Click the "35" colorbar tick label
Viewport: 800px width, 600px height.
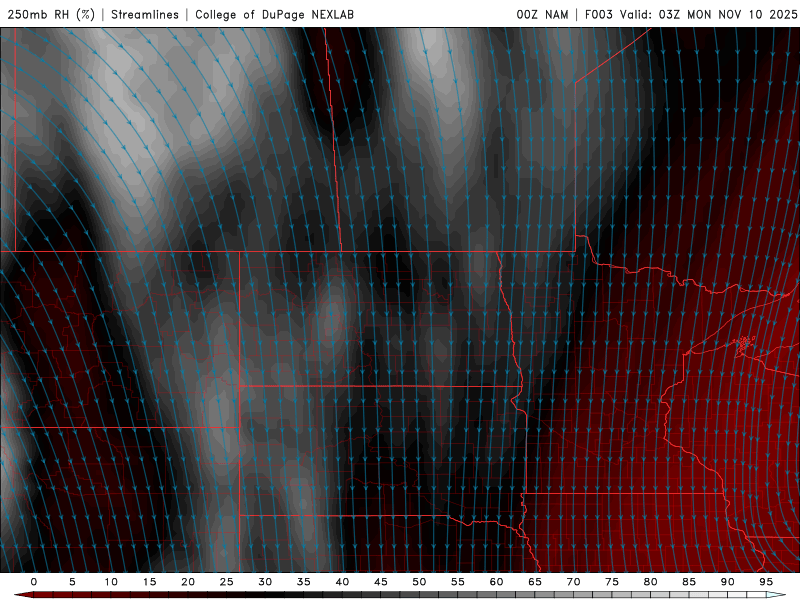pos(304,582)
